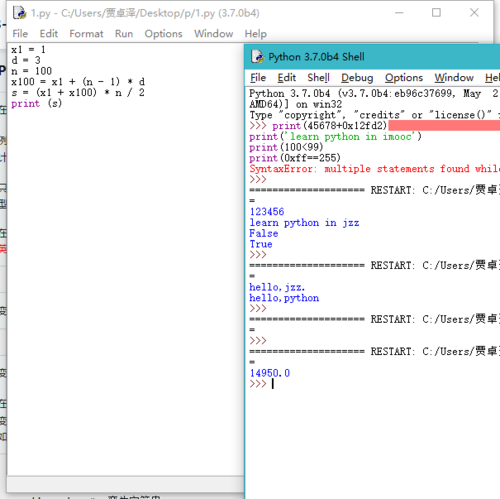Open the File menu in 1.py editor
Image resolution: width=500 pixels, height=499 pixels.
[20, 34]
